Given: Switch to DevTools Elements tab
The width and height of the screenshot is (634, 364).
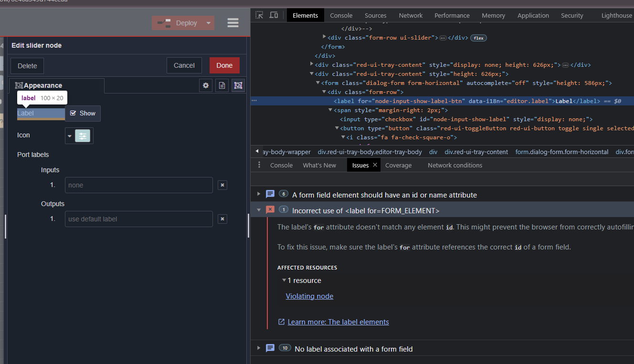Looking at the screenshot, I should (x=306, y=15).
